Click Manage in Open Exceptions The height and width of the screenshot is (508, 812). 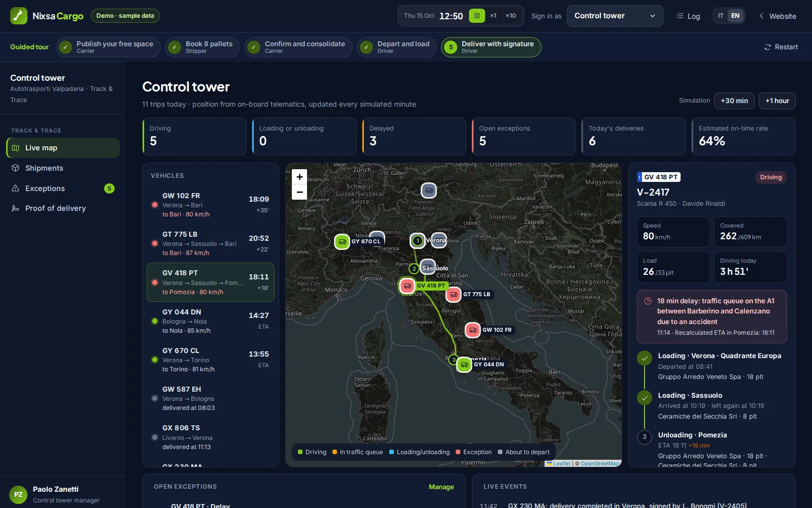441,487
